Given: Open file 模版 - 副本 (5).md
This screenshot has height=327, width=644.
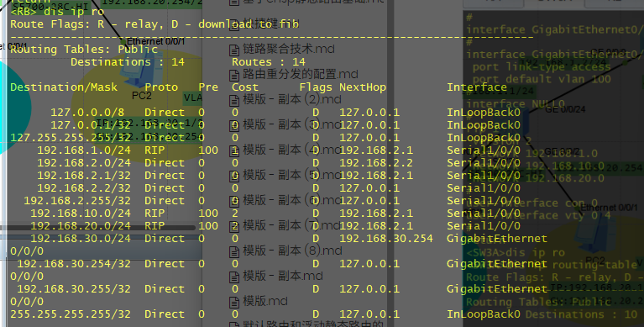Looking at the screenshot, I should click(292, 175).
